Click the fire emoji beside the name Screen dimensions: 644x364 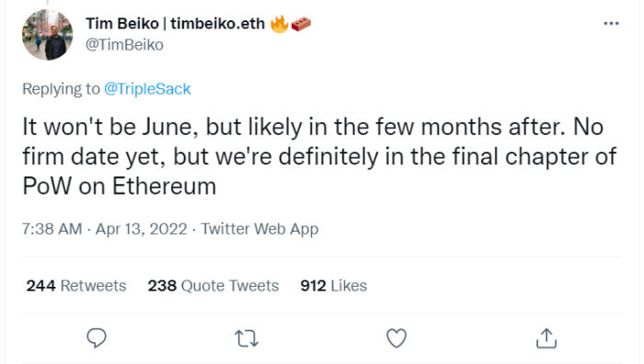pyautogui.click(x=280, y=24)
